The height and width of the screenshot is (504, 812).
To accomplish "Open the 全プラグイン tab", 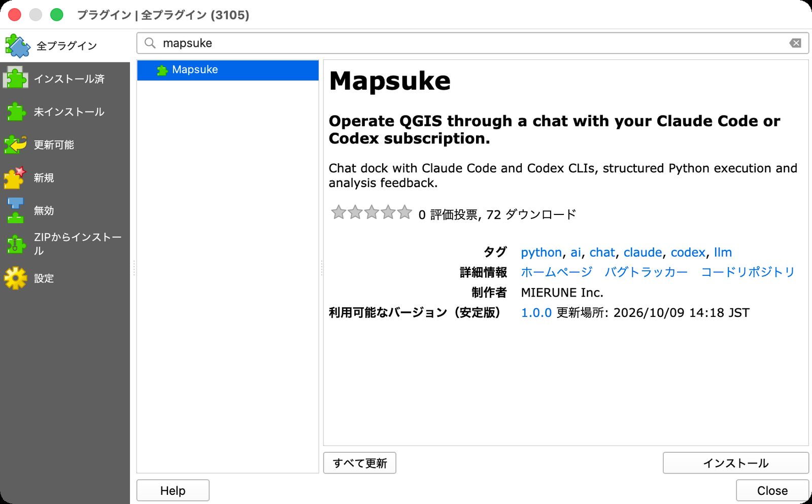I will 65,46.
